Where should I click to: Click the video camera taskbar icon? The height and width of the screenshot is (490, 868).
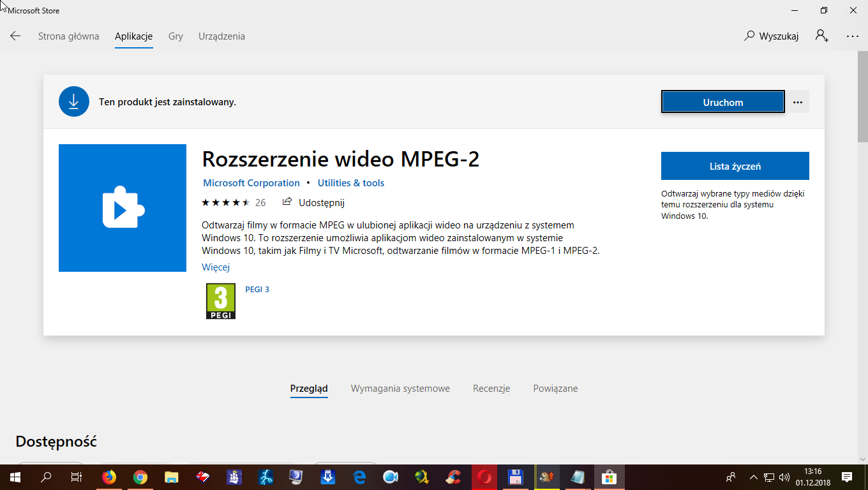[x=391, y=477]
